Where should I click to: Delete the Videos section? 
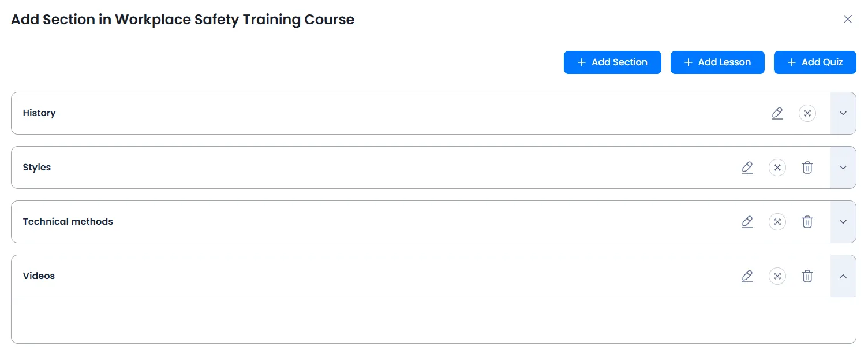point(807,276)
